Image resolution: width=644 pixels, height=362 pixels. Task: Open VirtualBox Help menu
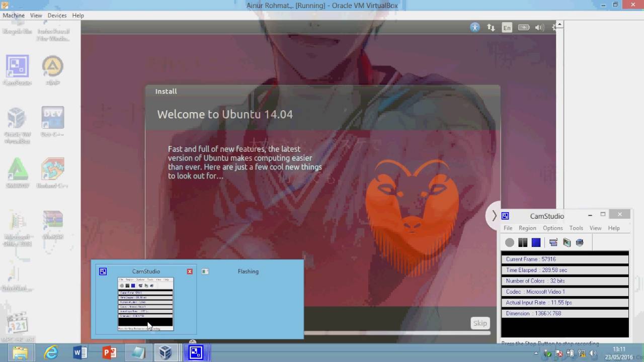tap(78, 16)
